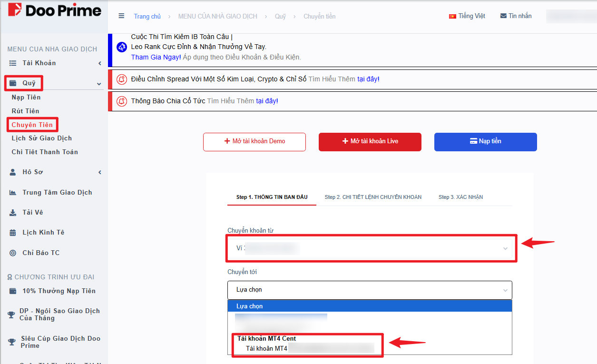
Task: Click the Quỹ wallet icon
Action: point(13,83)
